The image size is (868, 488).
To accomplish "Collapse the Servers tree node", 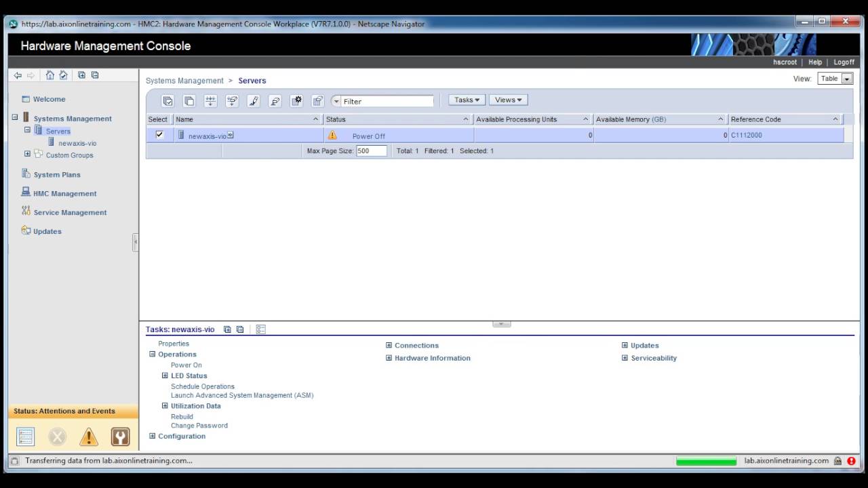I will point(27,129).
